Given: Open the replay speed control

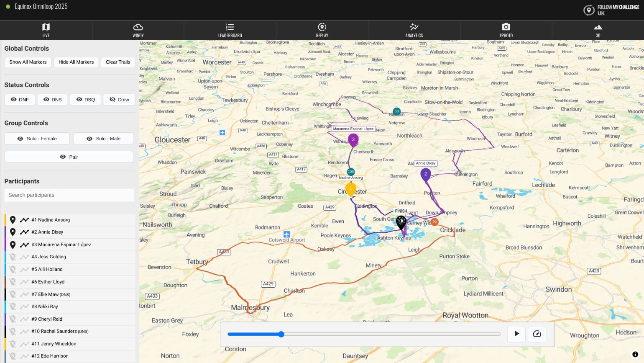Looking at the screenshot, I should click(537, 334).
